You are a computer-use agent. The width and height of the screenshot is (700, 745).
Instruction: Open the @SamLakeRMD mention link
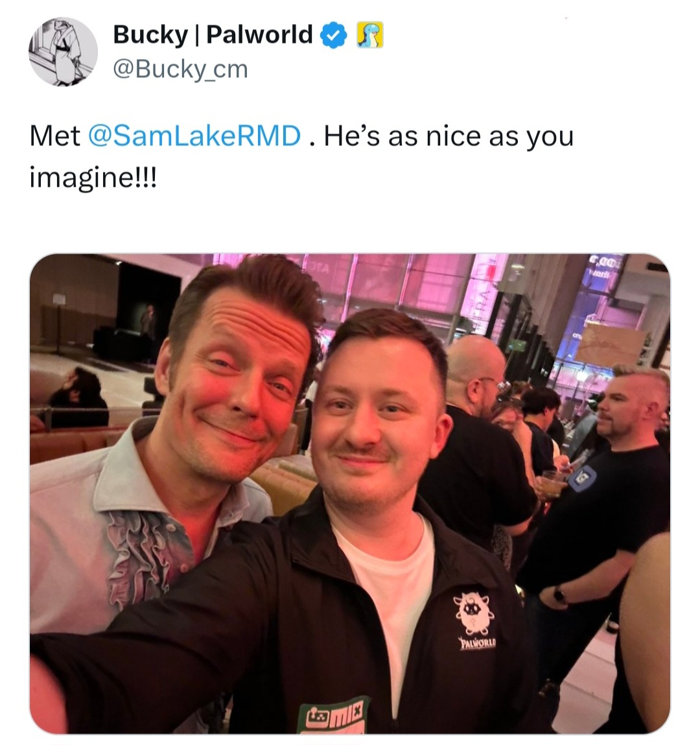coord(194,136)
